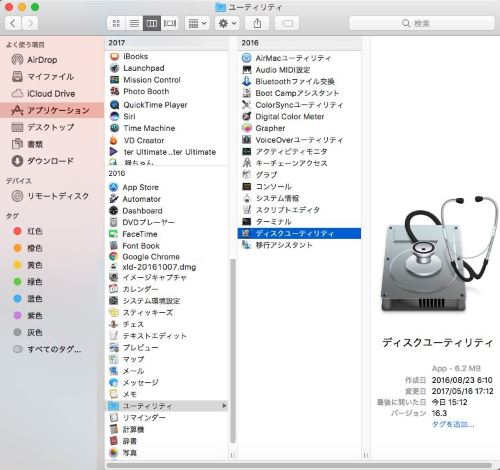Select Launchpad in the applications list
This screenshot has height=470, width=500.
tap(167, 68)
